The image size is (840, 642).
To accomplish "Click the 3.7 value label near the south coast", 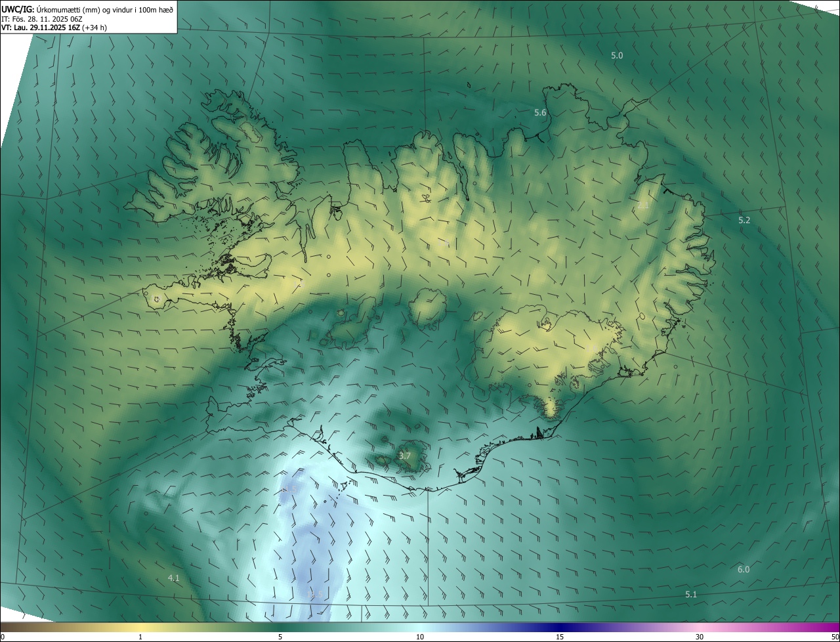I will [x=405, y=456].
